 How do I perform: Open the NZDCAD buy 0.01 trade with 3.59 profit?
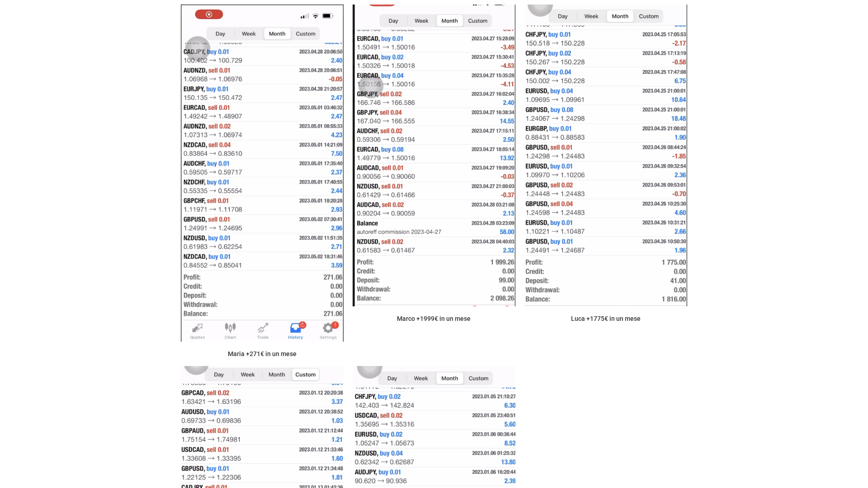pyautogui.click(x=263, y=261)
